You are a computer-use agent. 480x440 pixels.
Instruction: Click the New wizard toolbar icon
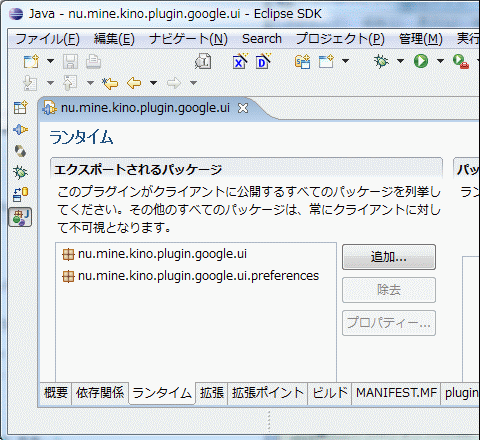point(31,61)
